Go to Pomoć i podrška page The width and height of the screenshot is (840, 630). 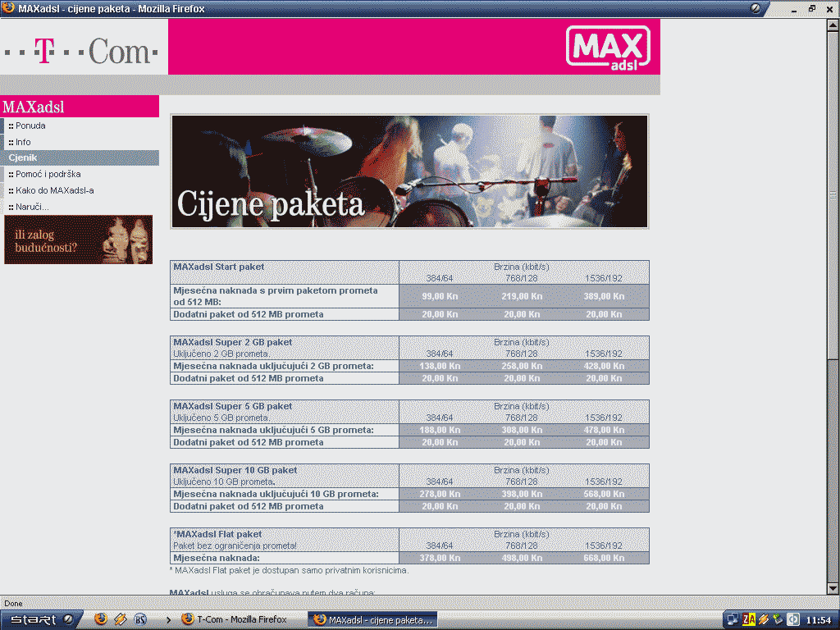point(48,174)
